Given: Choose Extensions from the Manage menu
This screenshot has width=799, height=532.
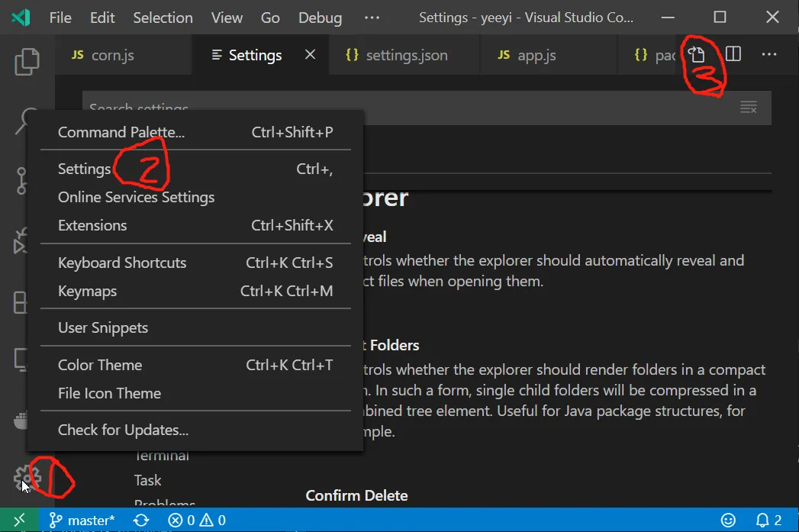Looking at the screenshot, I should coord(195,225).
